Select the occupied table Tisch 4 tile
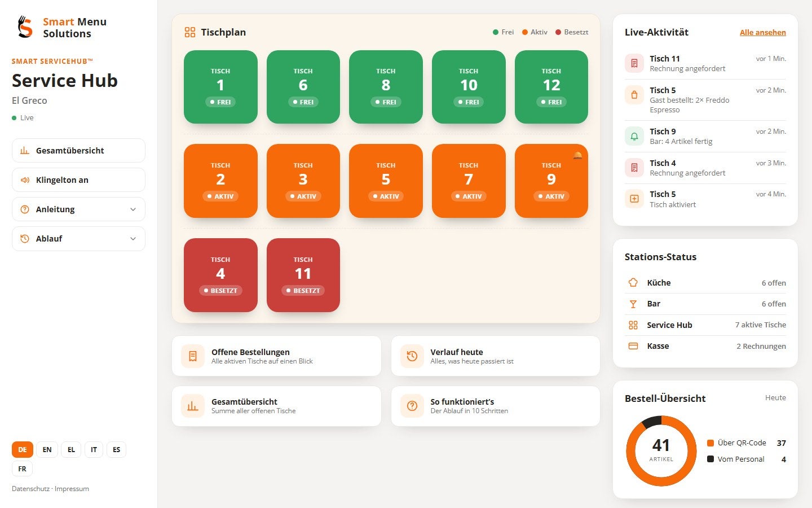The width and height of the screenshot is (812, 508). point(220,275)
